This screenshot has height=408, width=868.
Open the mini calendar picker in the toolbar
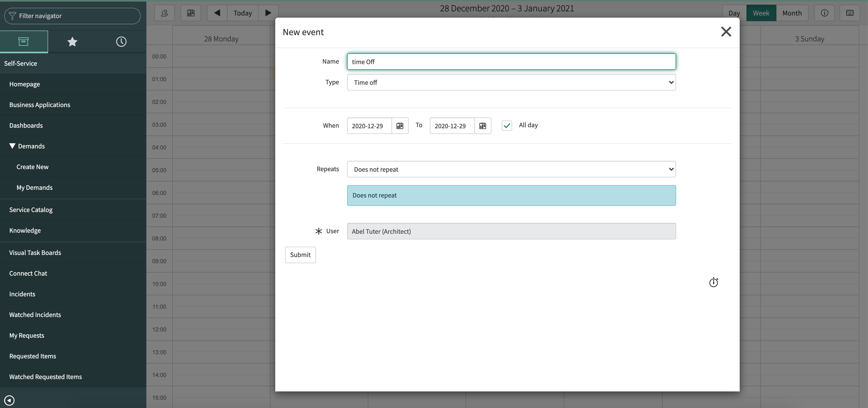[191, 13]
